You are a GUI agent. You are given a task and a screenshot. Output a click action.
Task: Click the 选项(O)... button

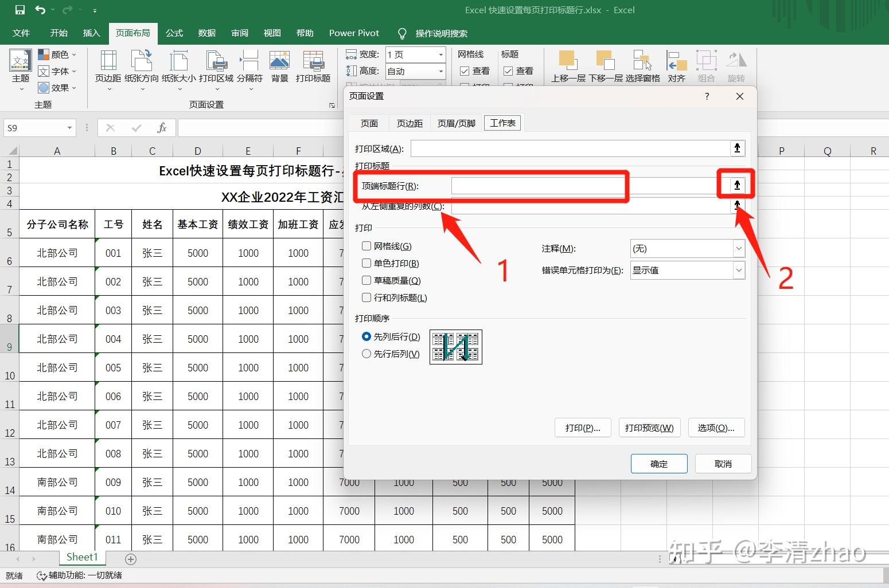[716, 428]
